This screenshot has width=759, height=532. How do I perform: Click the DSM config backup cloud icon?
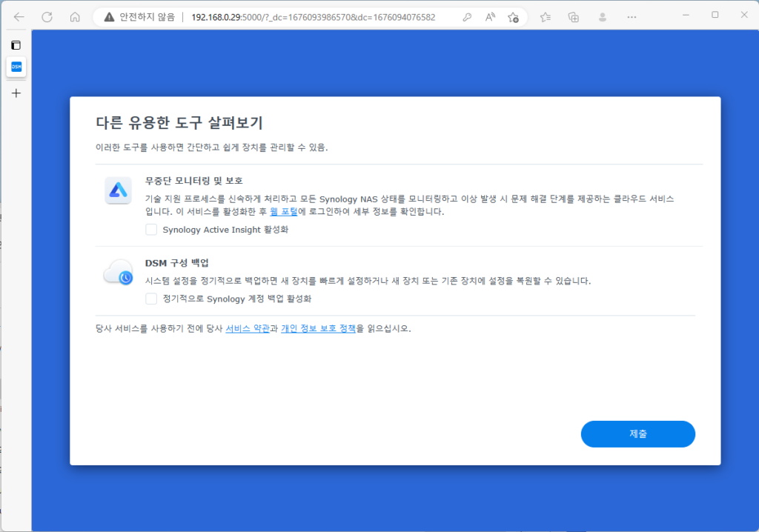119,273
